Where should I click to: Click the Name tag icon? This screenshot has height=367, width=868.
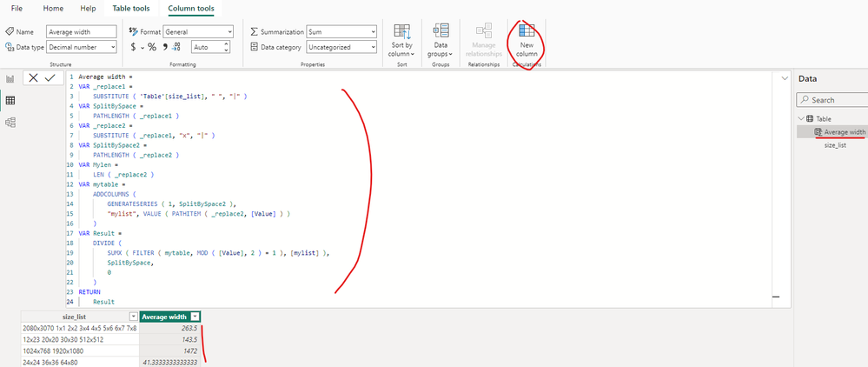[x=10, y=32]
